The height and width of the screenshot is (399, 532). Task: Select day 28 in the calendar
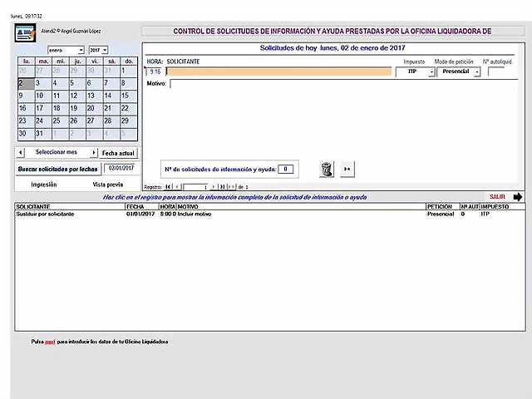coord(111,121)
